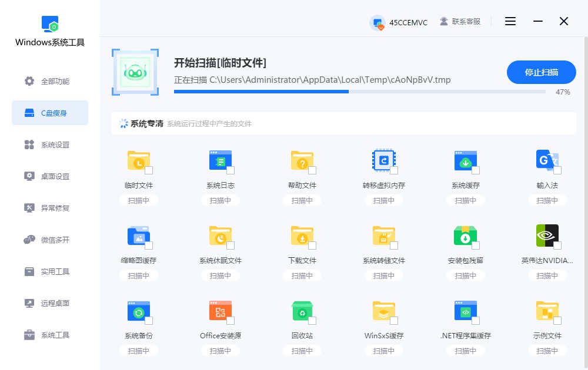Viewport: 588px width, 370px height.
Task: Select the WinSxS缓存 icon
Action: pos(383,312)
